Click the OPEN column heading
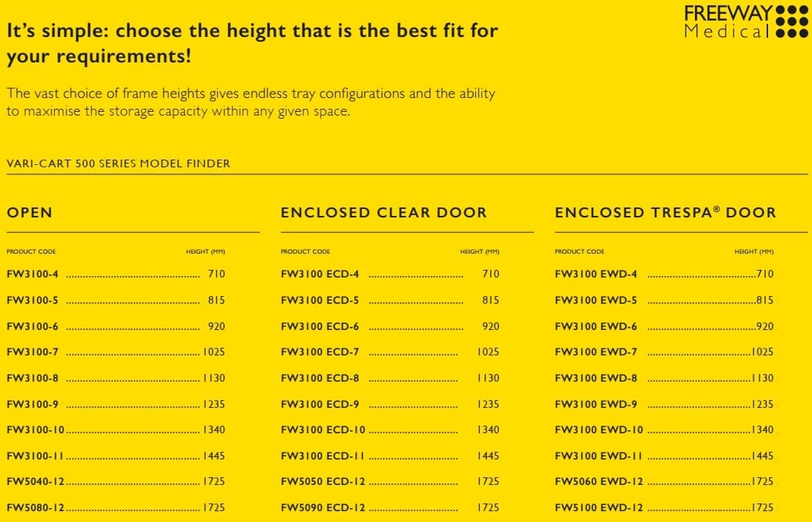Screen dimensions: 812x522 point(30,213)
